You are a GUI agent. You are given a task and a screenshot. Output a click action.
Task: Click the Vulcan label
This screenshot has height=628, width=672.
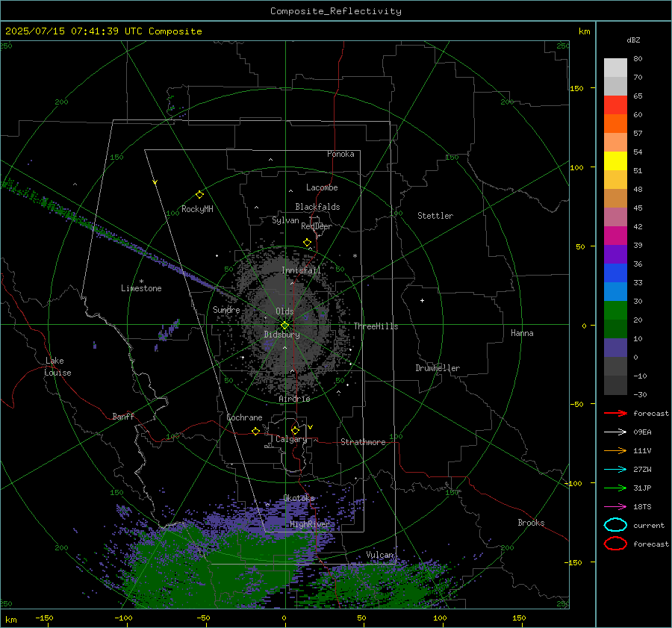[x=380, y=555]
